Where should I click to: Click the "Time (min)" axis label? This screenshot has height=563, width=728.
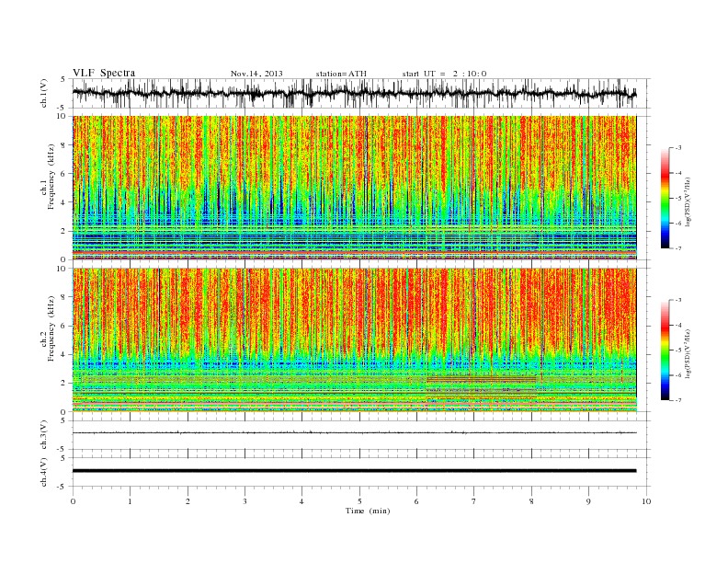click(368, 511)
